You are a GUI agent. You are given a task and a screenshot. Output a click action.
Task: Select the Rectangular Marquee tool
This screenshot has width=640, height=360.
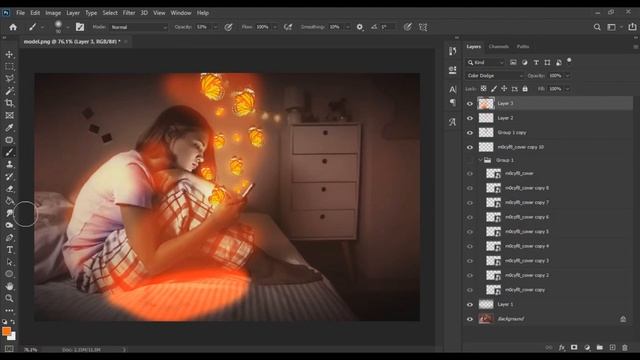point(9,67)
